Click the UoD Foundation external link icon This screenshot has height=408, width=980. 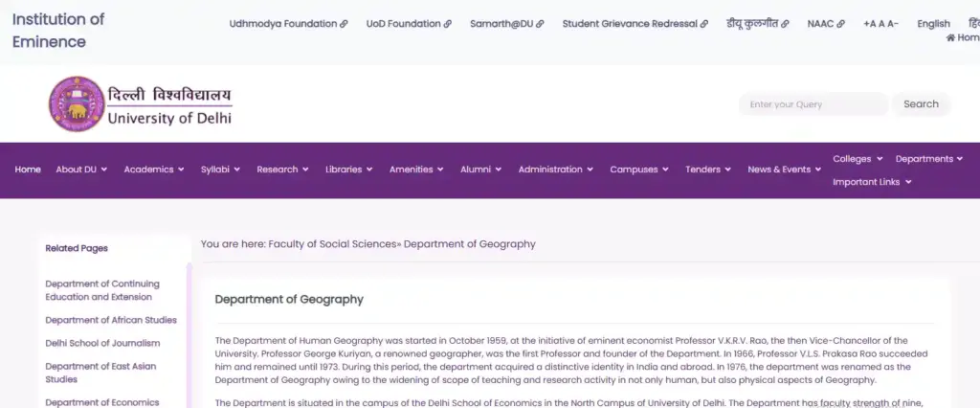[448, 24]
